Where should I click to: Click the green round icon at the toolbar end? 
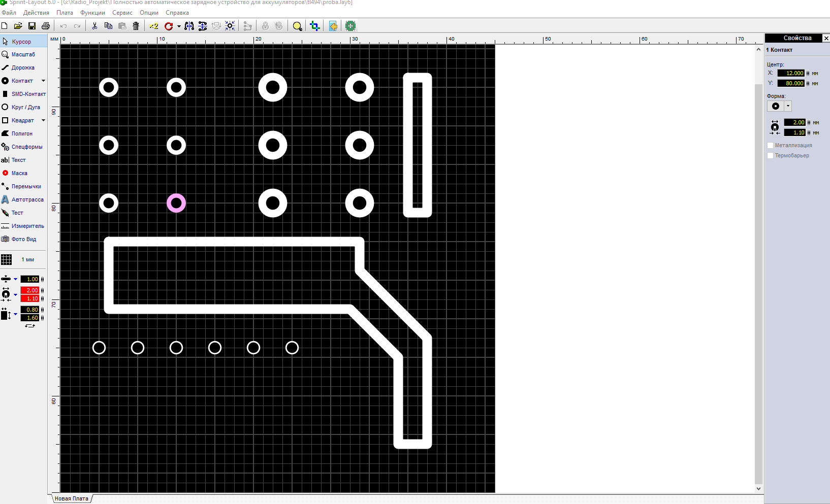(x=350, y=26)
